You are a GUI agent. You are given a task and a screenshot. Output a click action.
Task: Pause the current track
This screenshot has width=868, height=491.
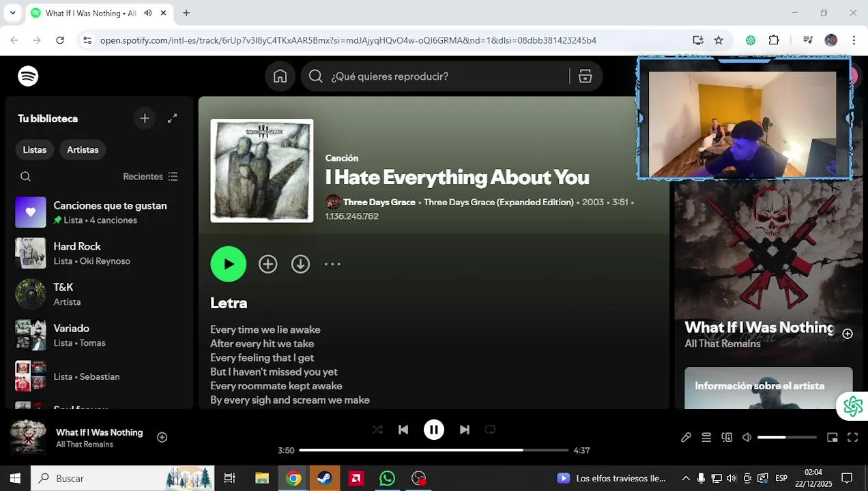434,430
